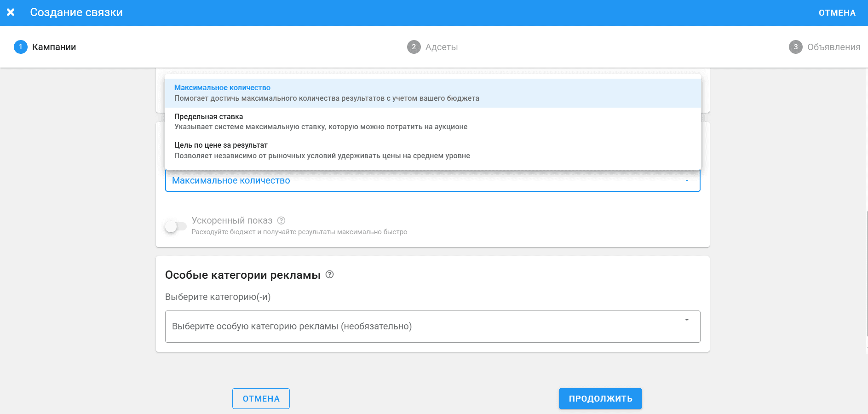Open the special ad category dropdown arrow
Viewport: 868px width, 414px height.
[687, 320]
